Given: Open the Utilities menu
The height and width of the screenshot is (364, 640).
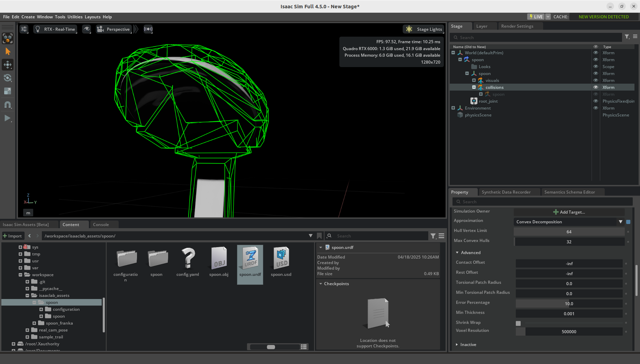Looking at the screenshot, I should coord(75,17).
